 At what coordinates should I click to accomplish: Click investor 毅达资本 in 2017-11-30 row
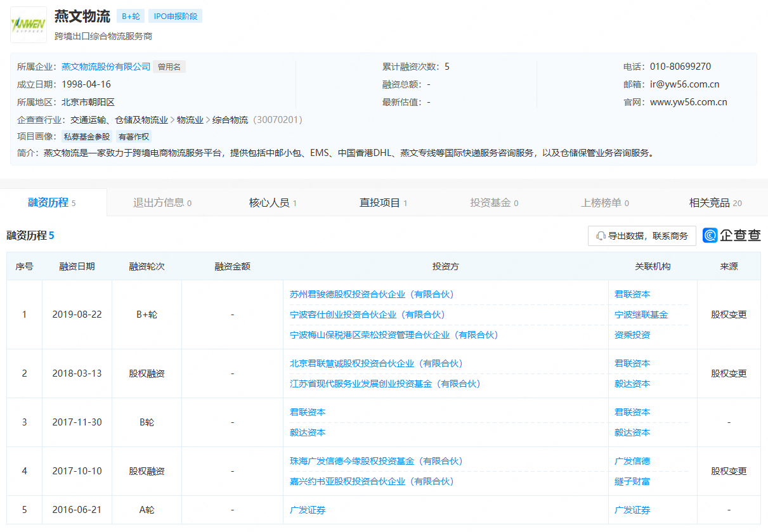[x=308, y=432]
